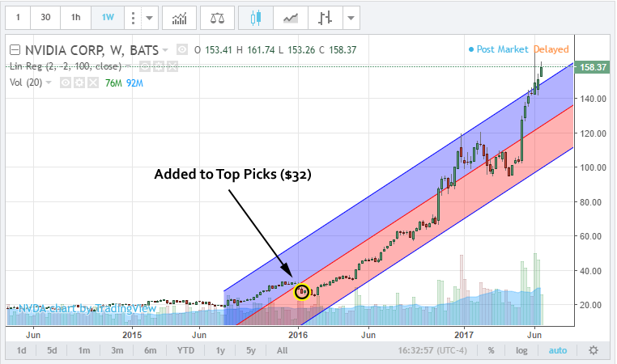This screenshot has height=364, width=617.
Task: Select the YTD time range
Action: tap(185, 350)
